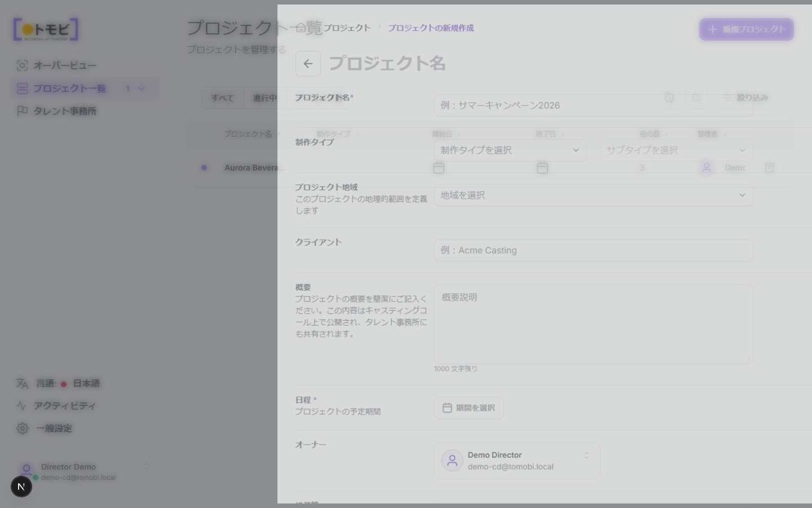Focus the クライアント Acme Casting field
This screenshot has height=508, width=812.
click(593, 251)
